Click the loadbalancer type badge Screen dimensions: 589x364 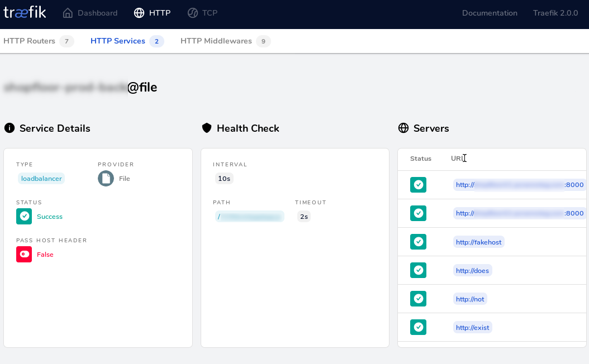click(x=41, y=179)
